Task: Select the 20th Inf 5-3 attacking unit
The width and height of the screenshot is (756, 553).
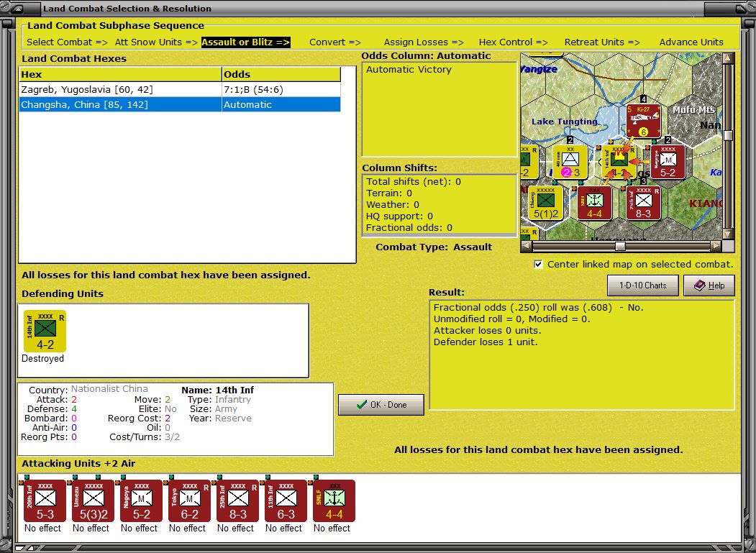Action: [x=45, y=501]
